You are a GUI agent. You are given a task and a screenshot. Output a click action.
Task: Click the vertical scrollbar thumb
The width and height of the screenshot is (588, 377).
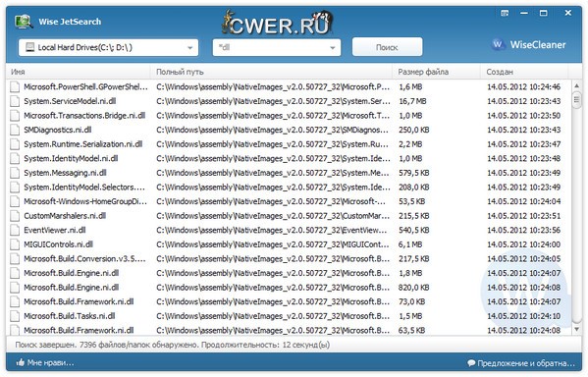577,100
